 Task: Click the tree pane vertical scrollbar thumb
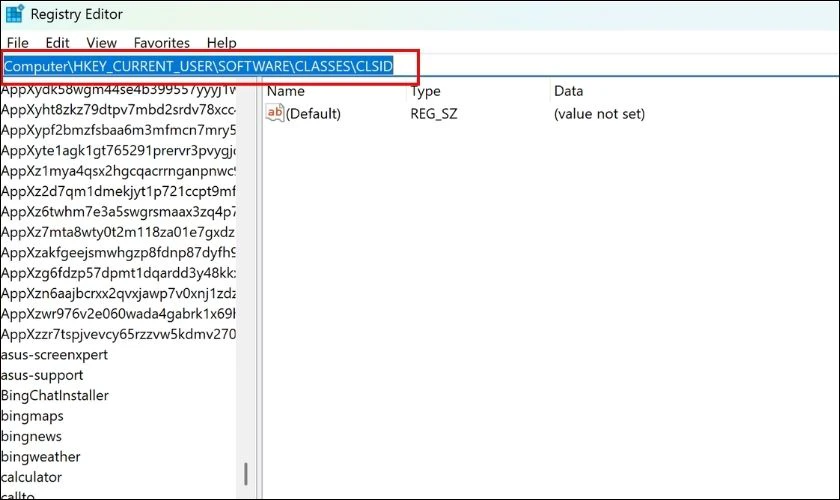[x=246, y=474]
